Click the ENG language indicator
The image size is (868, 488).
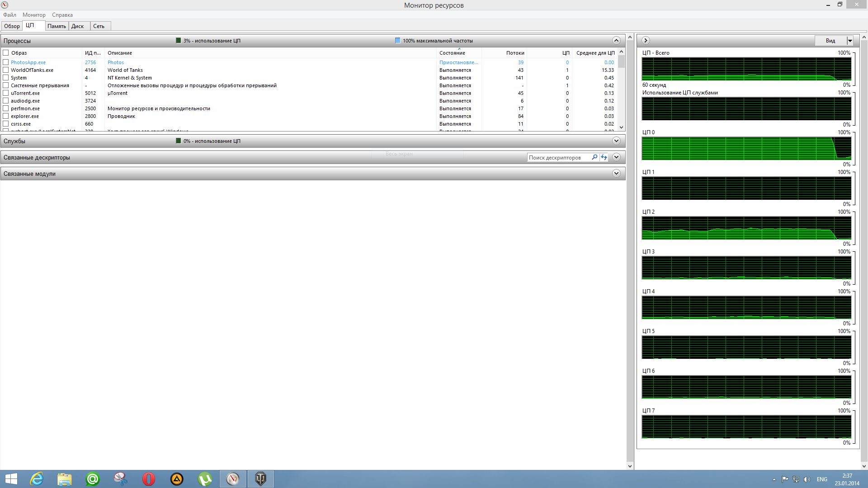[x=822, y=479]
